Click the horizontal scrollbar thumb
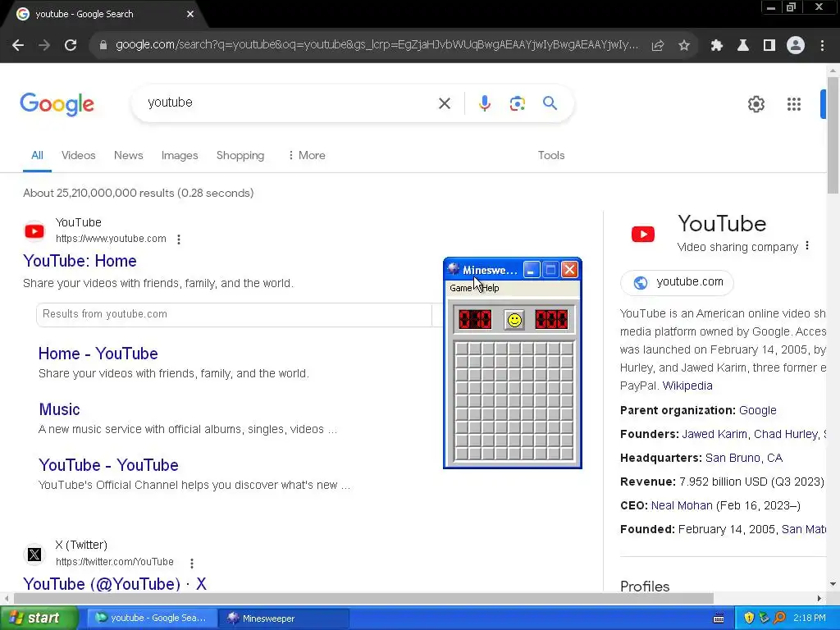 point(363,598)
